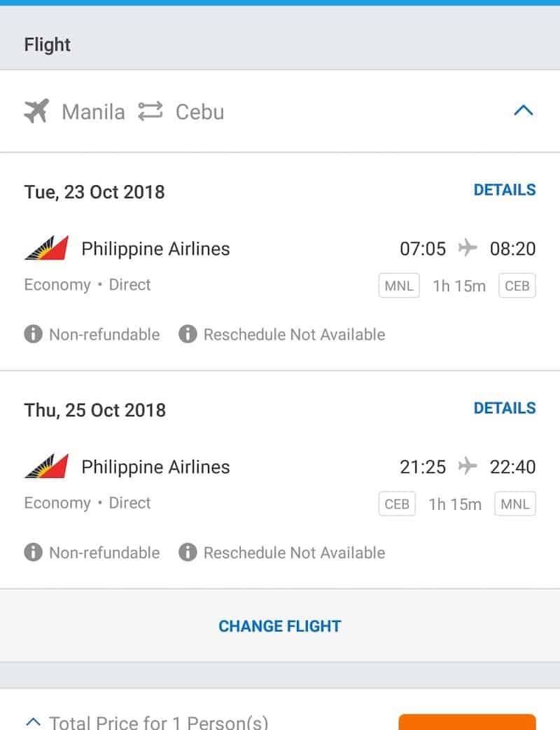This screenshot has width=560, height=730.
Task: Expand Total Price for 1 Person(s)
Action: (x=33, y=720)
